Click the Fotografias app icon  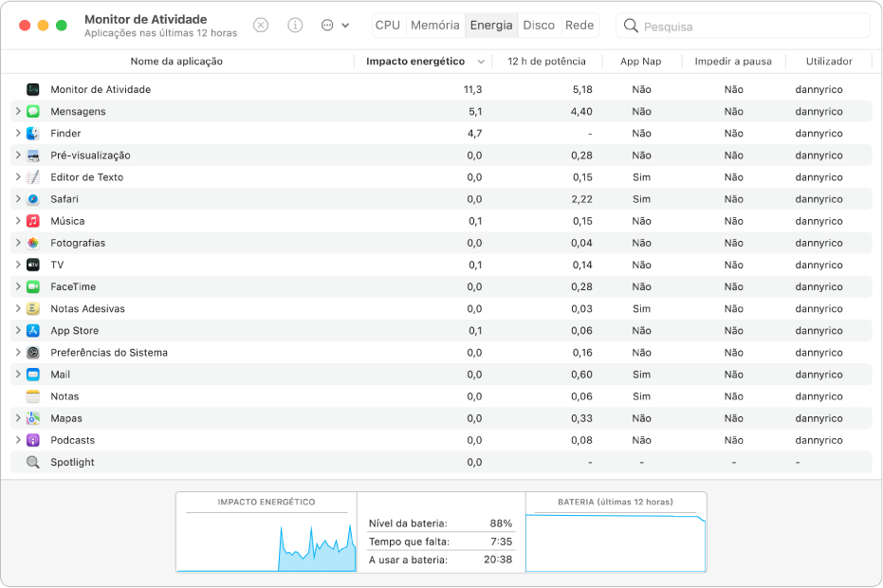click(x=33, y=244)
